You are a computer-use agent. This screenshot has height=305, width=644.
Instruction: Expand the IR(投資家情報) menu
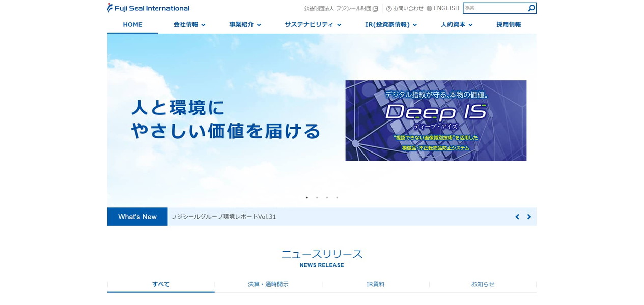[391, 24]
